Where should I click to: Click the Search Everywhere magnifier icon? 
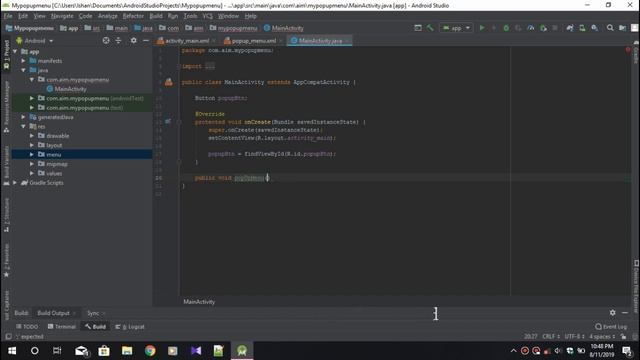pyautogui.click(x=610, y=28)
